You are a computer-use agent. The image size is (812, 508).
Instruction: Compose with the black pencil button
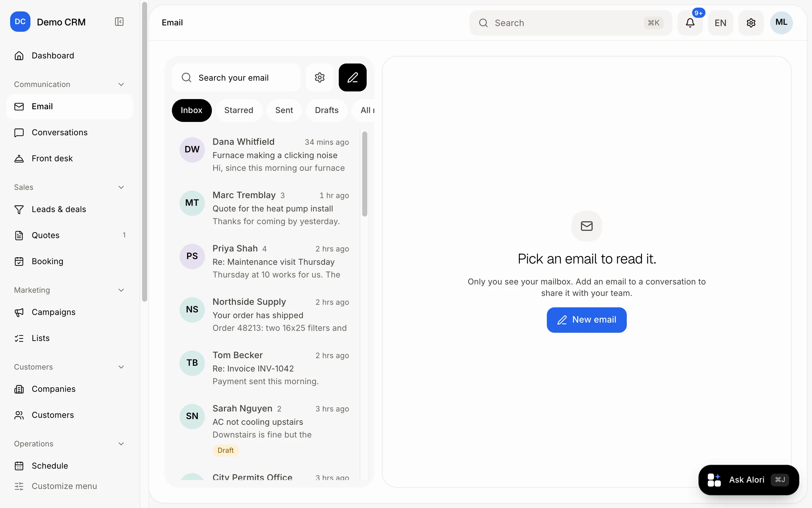point(353,77)
